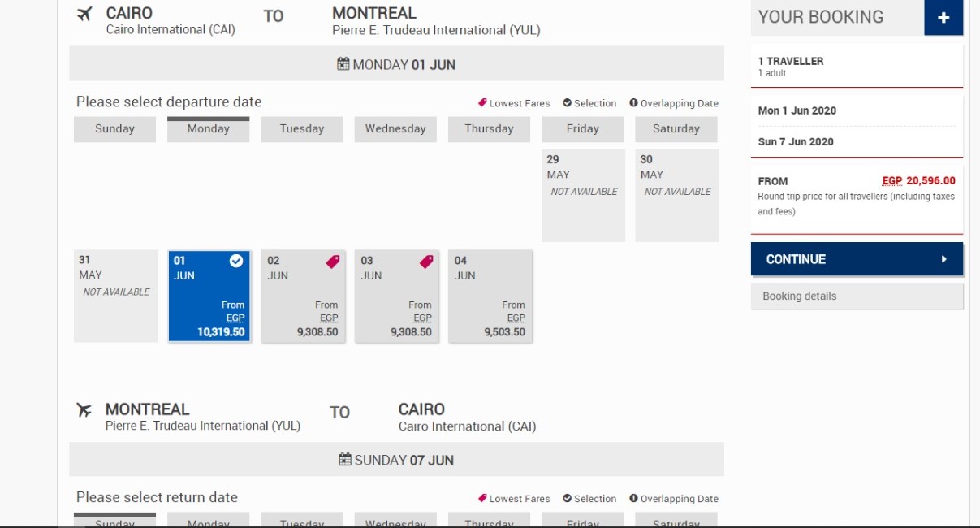Click the return airplane icon beside Montreal

[x=84, y=410]
